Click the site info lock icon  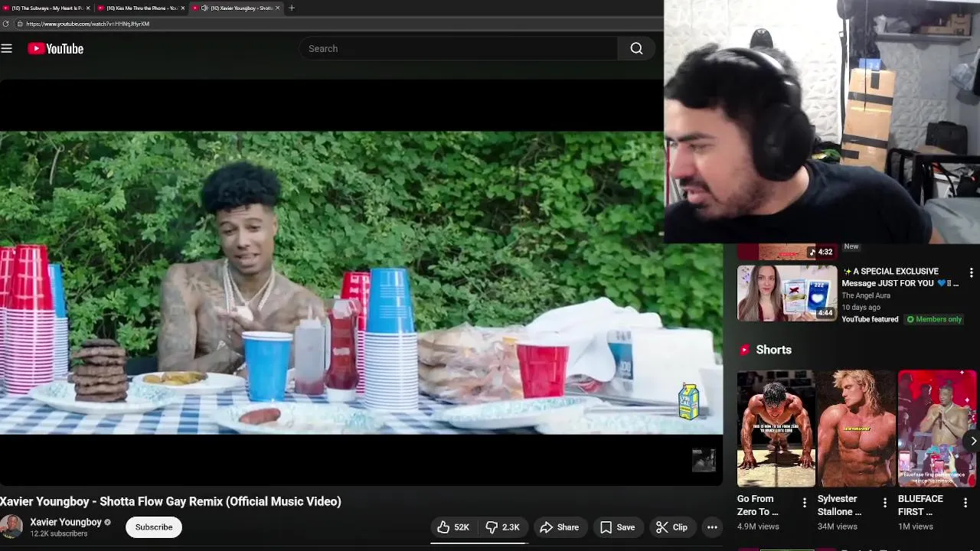(20, 24)
